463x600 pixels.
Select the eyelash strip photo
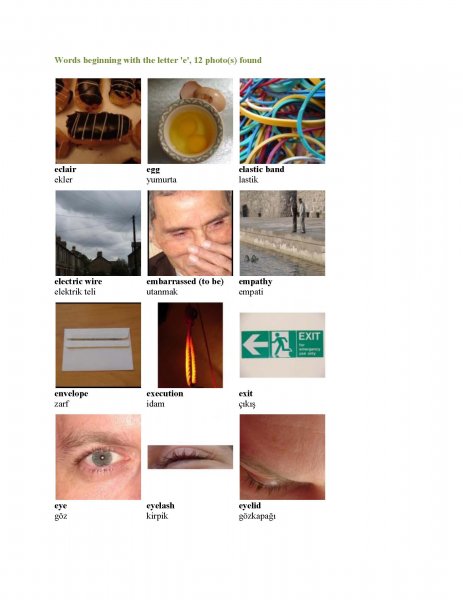click(x=190, y=457)
